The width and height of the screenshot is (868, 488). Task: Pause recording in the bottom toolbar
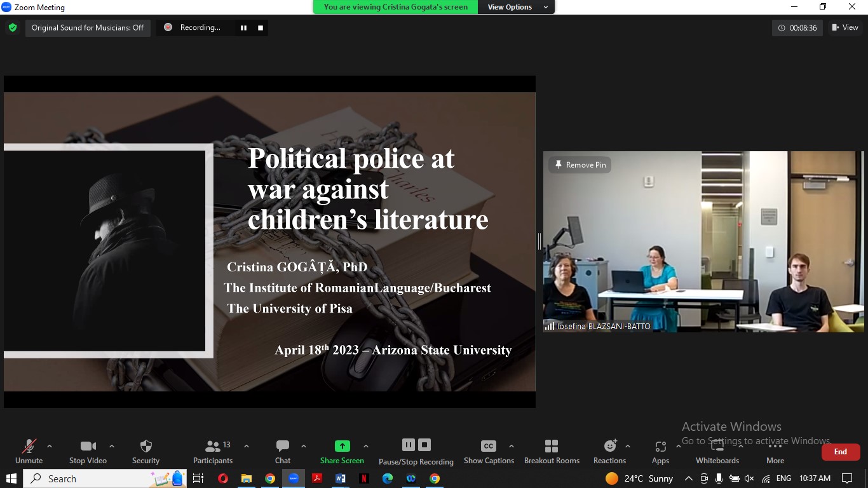tap(409, 445)
